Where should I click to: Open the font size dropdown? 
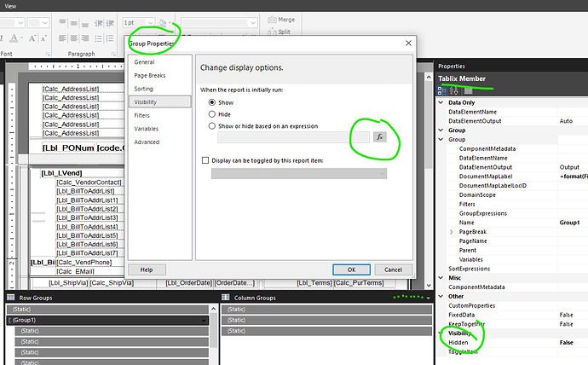tap(45, 23)
